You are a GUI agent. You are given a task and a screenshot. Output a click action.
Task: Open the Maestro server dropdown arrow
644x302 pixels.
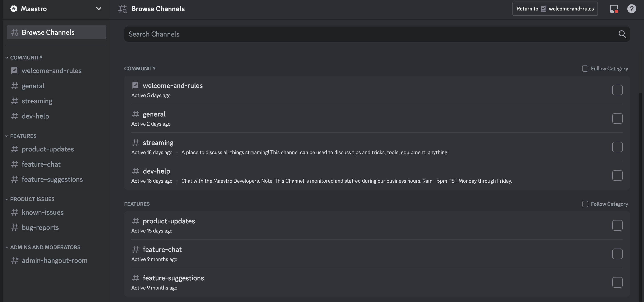tap(99, 9)
